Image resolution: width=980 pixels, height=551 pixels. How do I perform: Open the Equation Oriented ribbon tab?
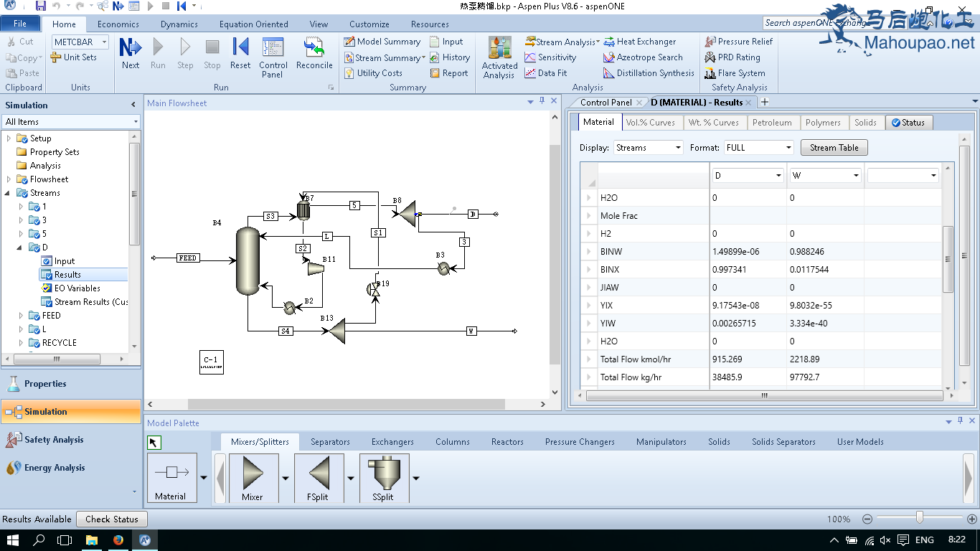pyautogui.click(x=253, y=24)
